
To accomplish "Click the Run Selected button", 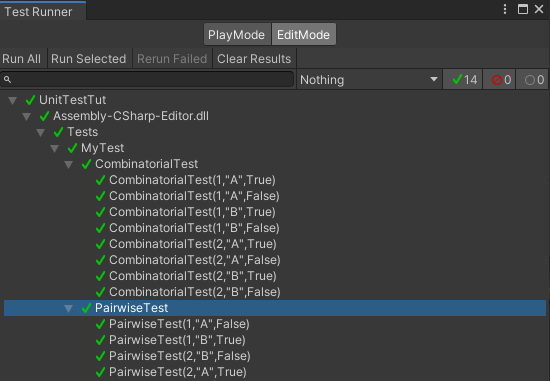I will 88,59.
